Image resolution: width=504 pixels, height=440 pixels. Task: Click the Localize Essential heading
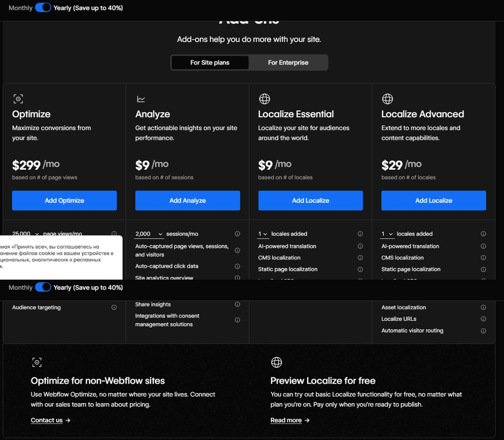[x=296, y=114]
